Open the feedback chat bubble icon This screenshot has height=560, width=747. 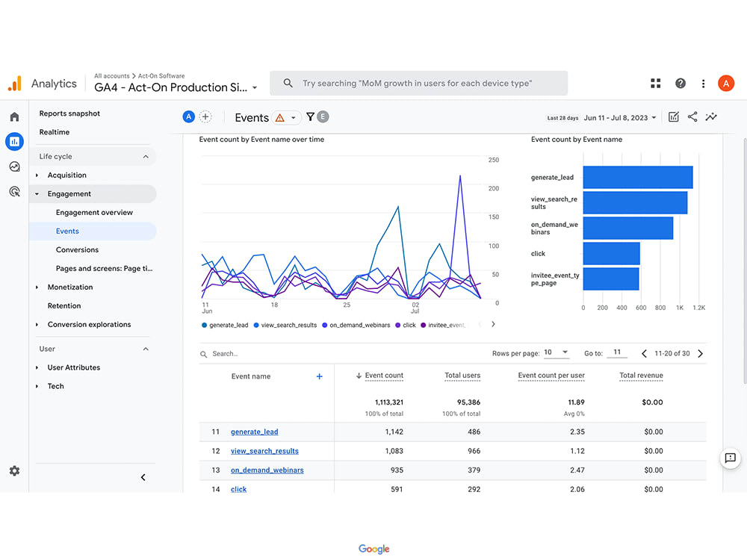coord(730,458)
